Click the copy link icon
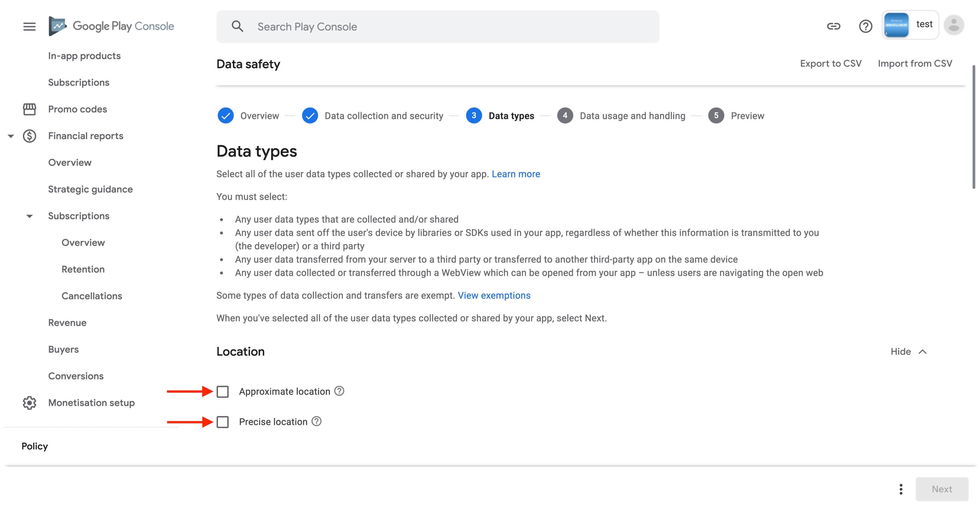Viewport: 980px width, 514px height. (833, 26)
